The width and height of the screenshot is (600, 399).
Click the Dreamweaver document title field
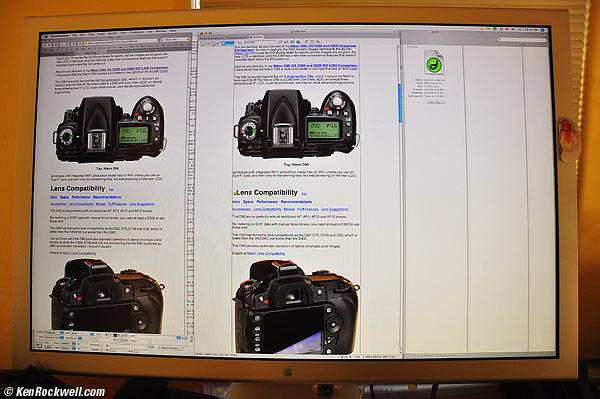pyautogui.click(x=260, y=42)
